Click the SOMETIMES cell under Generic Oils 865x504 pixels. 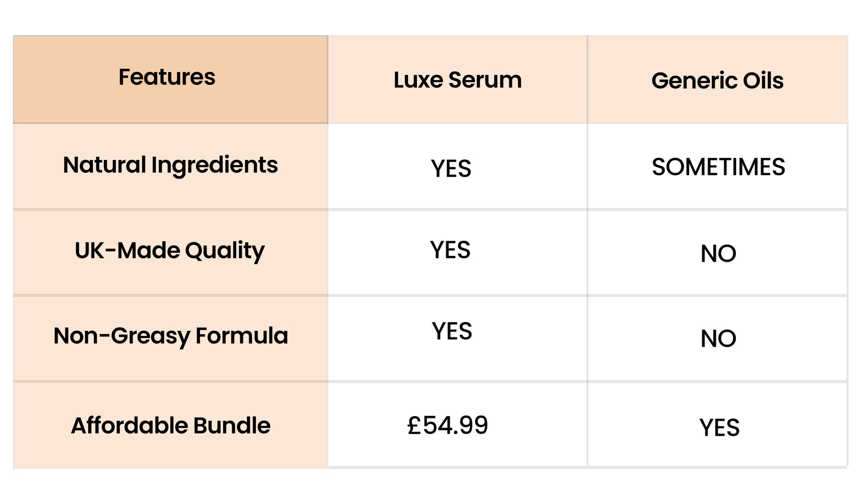pos(718,167)
